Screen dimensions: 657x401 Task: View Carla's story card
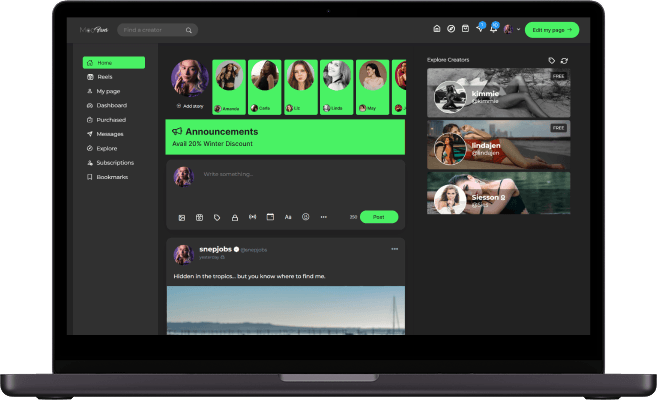point(264,87)
